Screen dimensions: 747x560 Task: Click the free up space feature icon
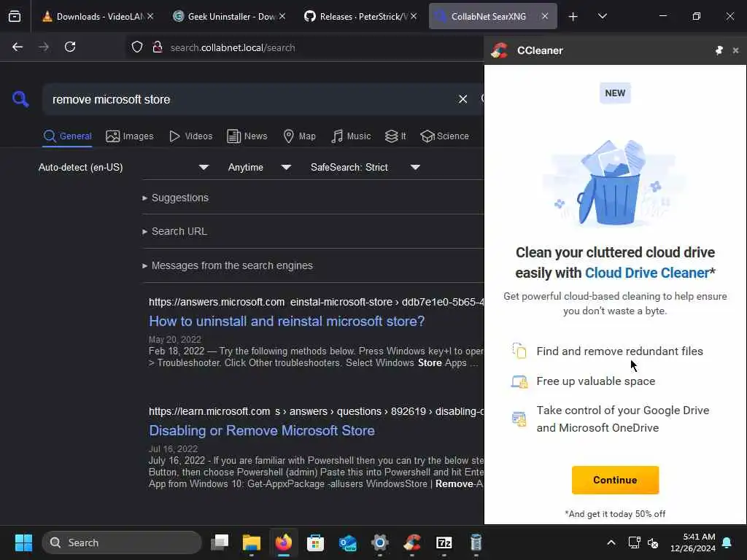519,381
